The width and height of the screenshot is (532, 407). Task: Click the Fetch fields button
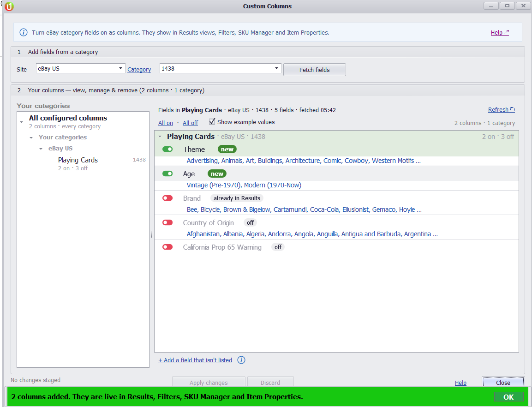[x=315, y=70]
